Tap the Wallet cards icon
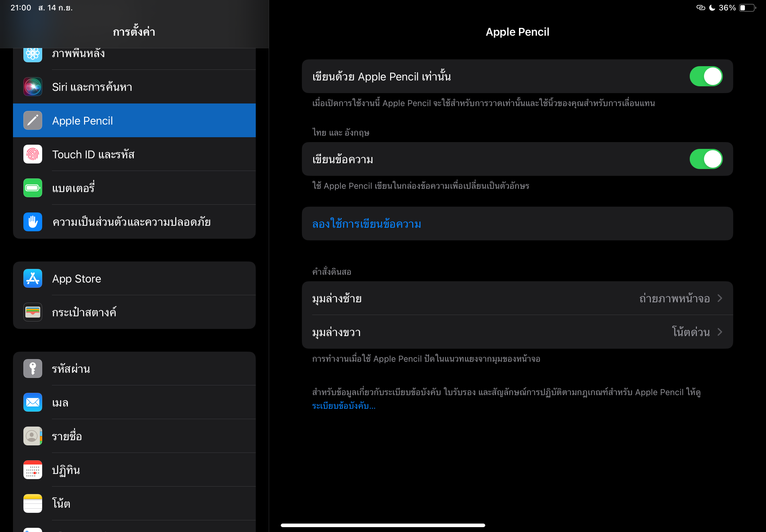Screen dimensions: 766x532 point(33,312)
